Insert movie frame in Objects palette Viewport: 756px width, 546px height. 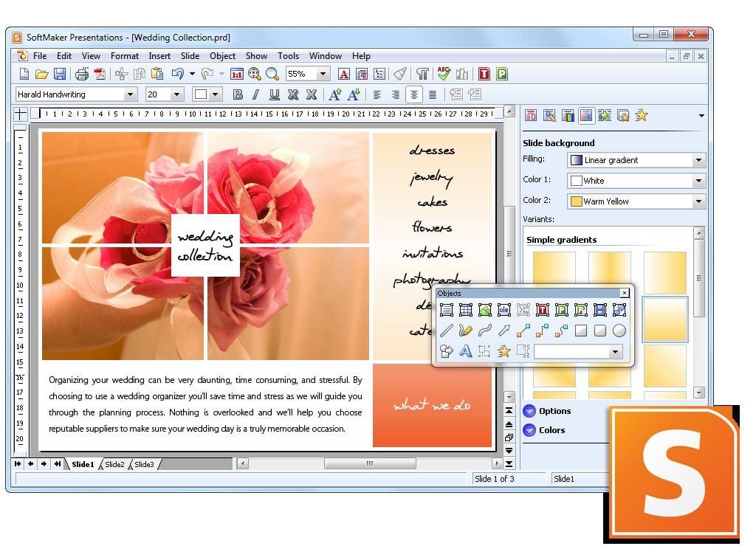coord(600,310)
